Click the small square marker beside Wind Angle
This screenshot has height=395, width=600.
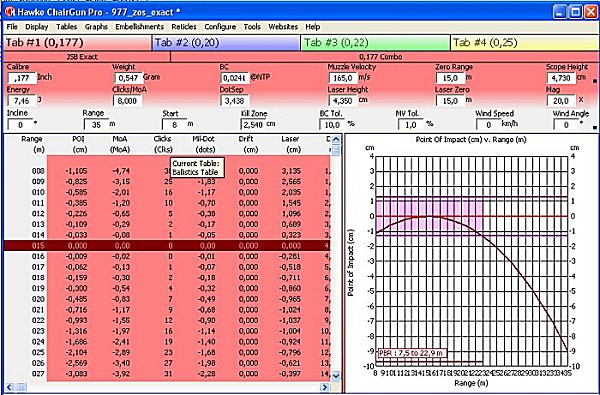594,127
